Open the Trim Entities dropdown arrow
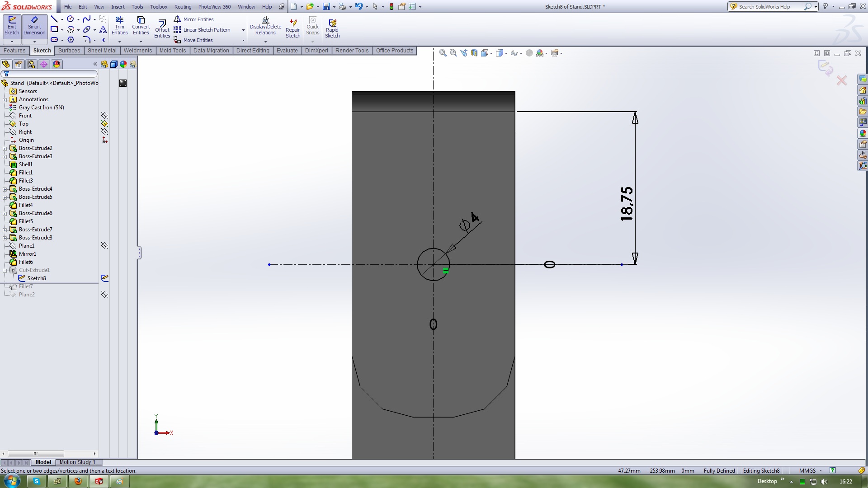The height and width of the screenshot is (488, 868). point(119,41)
